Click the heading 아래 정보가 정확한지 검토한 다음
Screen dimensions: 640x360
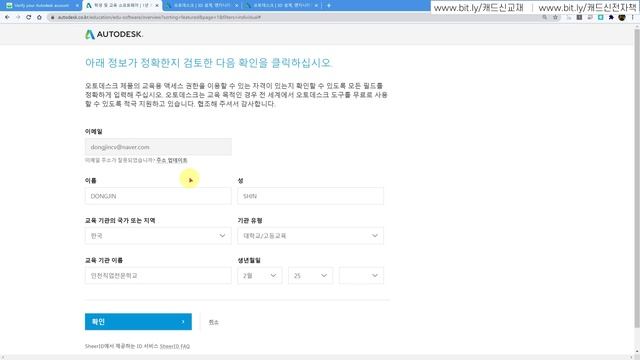pyautogui.click(x=208, y=63)
